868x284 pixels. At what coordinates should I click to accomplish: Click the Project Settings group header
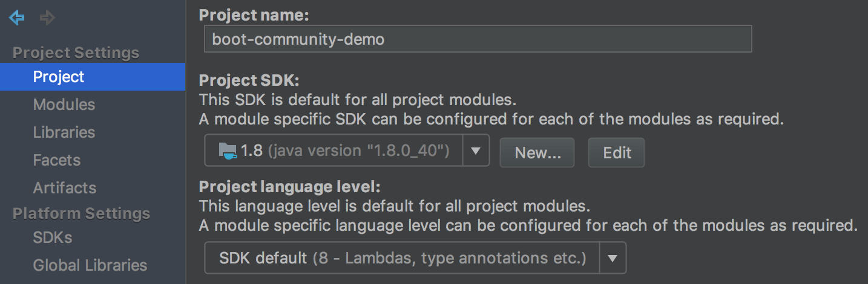tap(76, 53)
